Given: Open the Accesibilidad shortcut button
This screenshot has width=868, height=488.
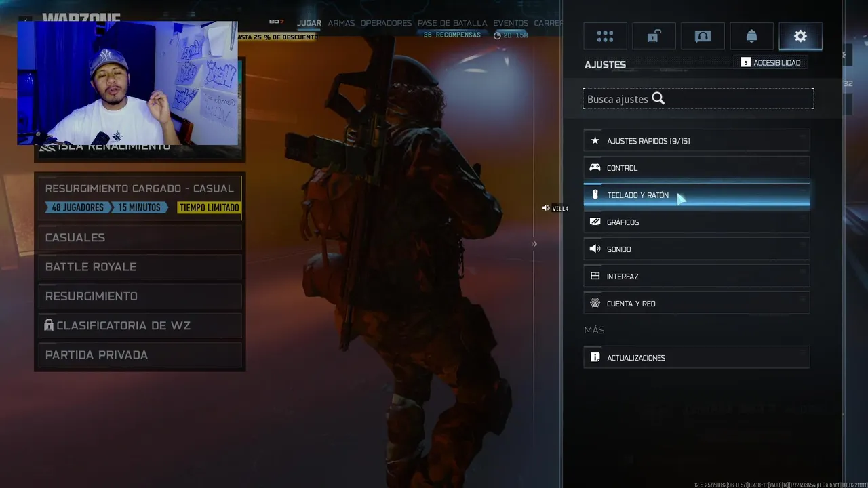Looking at the screenshot, I should click(770, 62).
